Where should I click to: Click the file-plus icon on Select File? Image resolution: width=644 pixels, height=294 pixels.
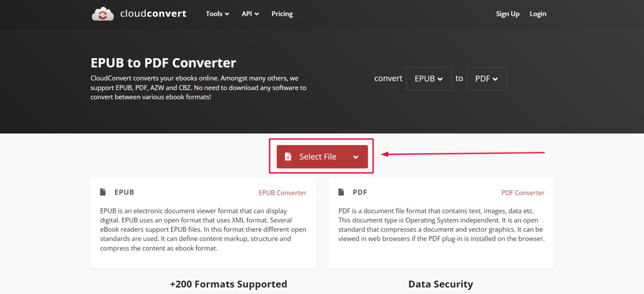288,157
